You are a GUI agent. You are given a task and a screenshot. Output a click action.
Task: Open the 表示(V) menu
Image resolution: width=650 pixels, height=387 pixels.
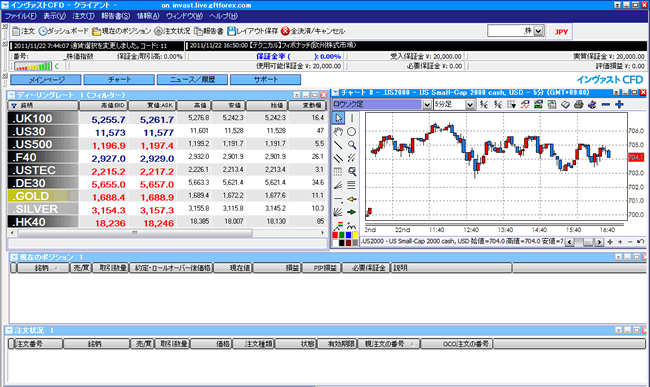(x=54, y=16)
